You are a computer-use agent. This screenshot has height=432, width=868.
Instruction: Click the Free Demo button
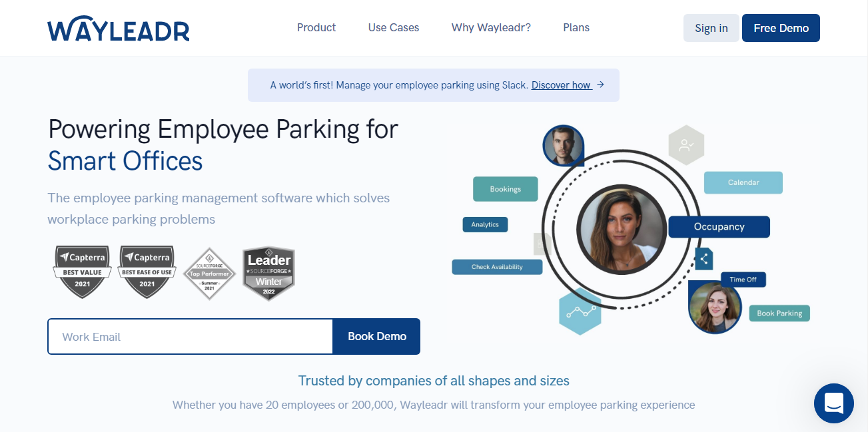781,28
